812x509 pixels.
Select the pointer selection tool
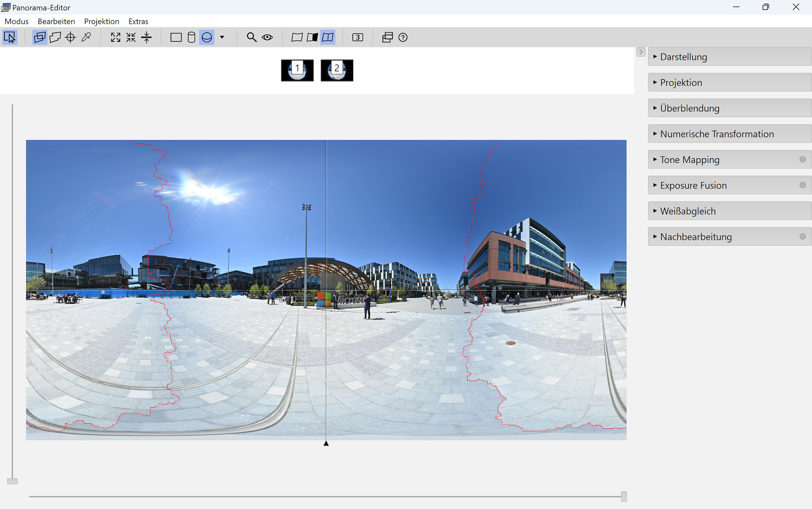tap(10, 37)
